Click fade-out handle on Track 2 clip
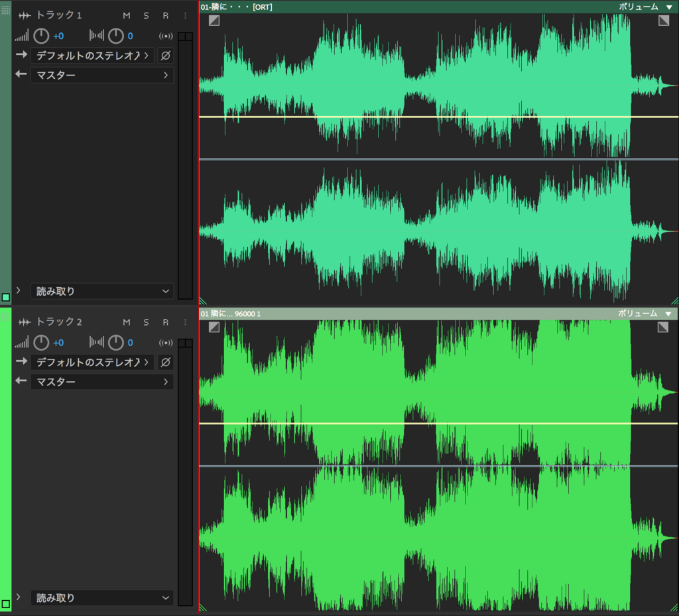679x616 pixels. pyautogui.click(x=663, y=328)
